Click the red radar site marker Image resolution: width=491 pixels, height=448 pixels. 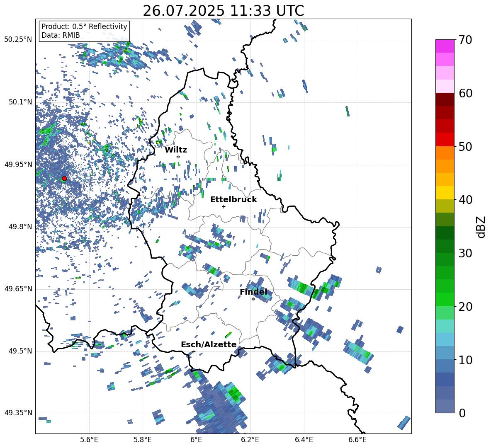click(64, 179)
